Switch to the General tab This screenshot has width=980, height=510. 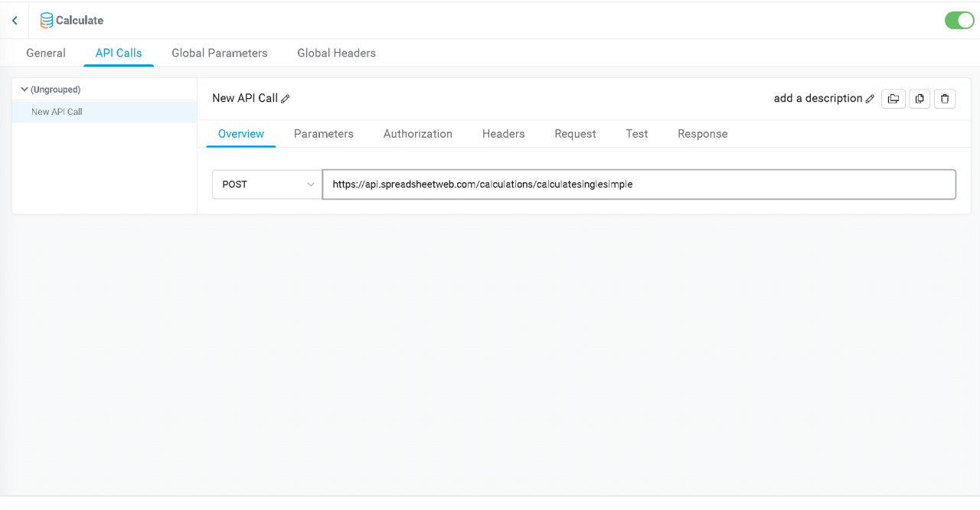(x=45, y=53)
